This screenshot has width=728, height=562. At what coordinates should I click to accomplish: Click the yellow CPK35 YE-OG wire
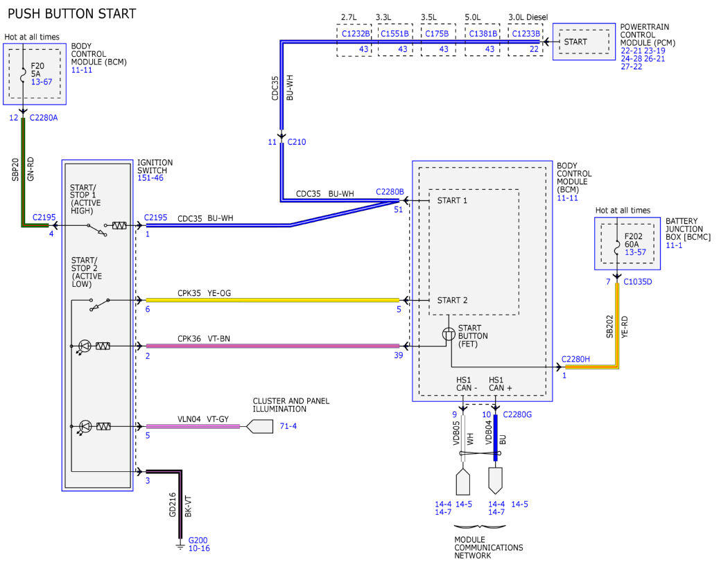[x=272, y=300]
